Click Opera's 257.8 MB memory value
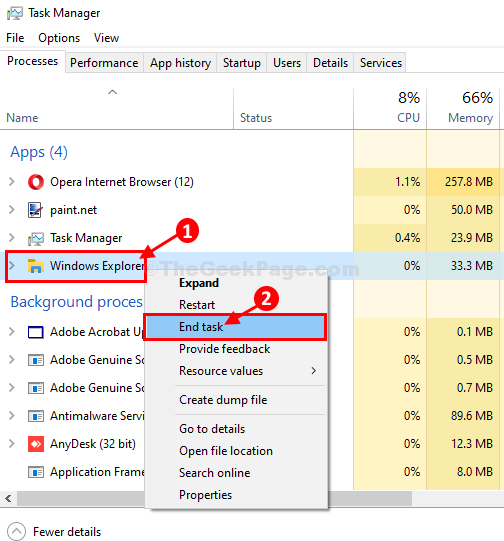Image resolution: width=504 pixels, height=541 pixels. pyautogui.click(x=468, y=181)
